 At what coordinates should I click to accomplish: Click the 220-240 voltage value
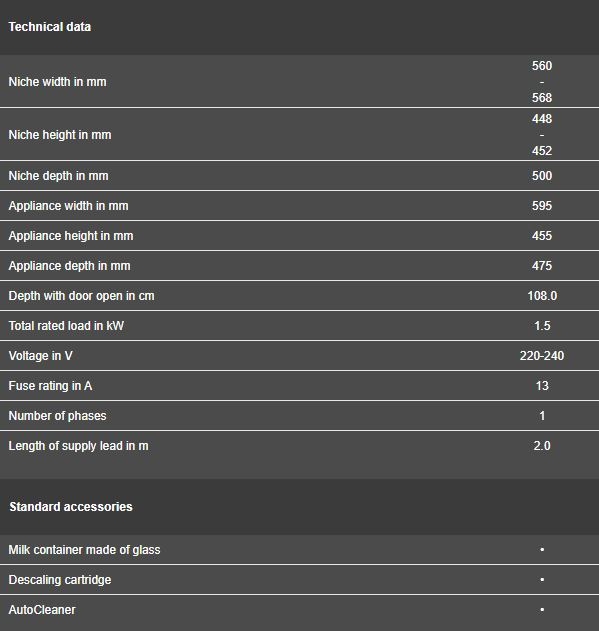542,356
